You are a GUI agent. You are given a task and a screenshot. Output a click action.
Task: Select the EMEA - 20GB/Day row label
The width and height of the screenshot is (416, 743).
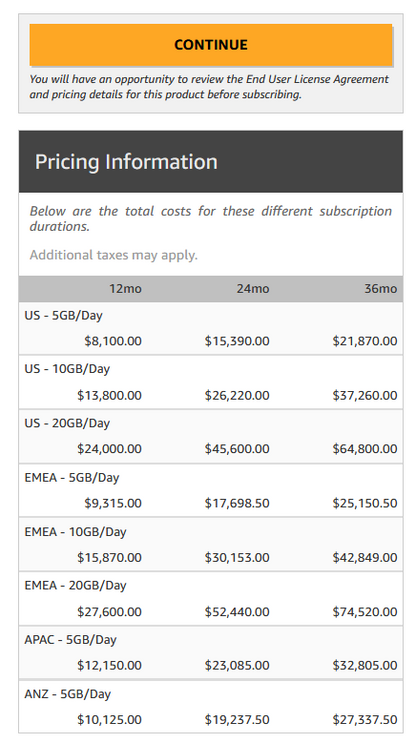pyautogui.click(x=75, y=586)
